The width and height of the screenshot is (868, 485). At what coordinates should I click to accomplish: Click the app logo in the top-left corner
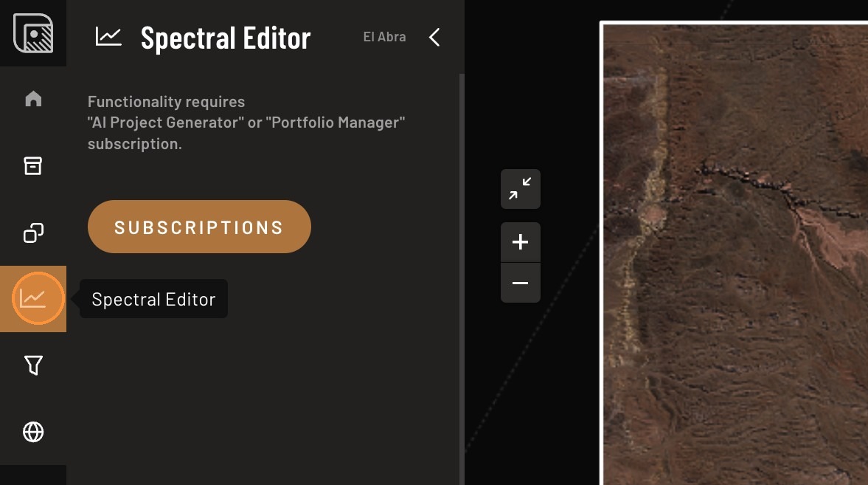[33, 33]
